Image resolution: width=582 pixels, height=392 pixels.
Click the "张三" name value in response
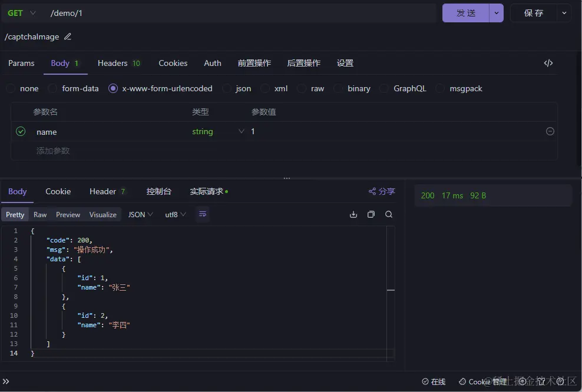pyautogui.click(x=119, y=287)
